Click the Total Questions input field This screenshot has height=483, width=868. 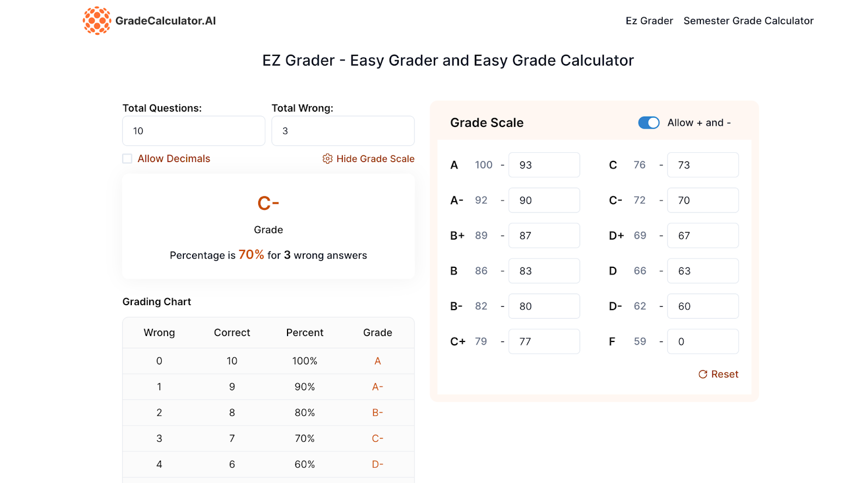click(194, 131)
